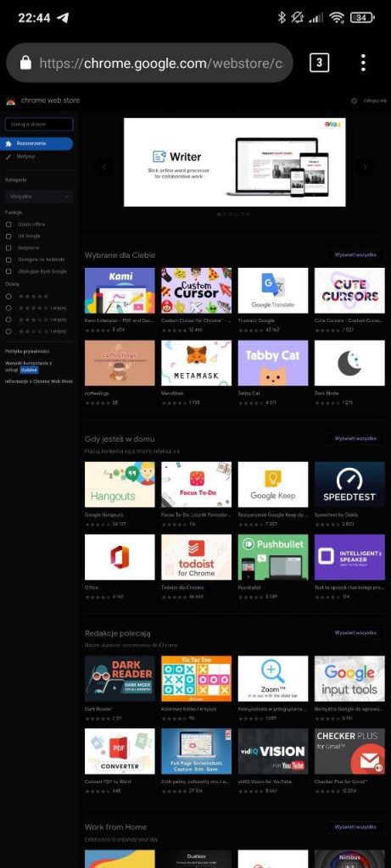This screenshot has height=868, width=391.
Task: Open the Intelligent Speaker extension tile
Action: pyautogui.click(x=349, y=557)
